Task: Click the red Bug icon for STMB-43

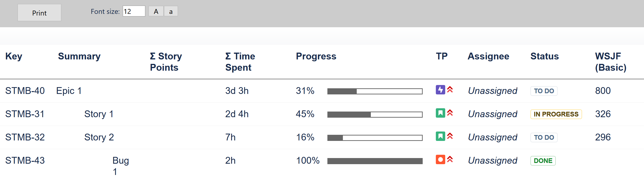Action: [440, 159]
